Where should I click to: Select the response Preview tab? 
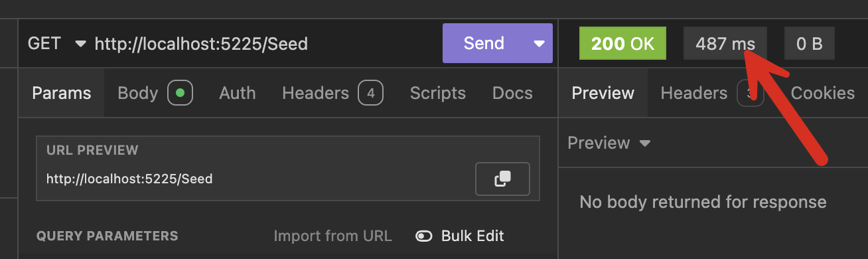(x=603, y=93)
